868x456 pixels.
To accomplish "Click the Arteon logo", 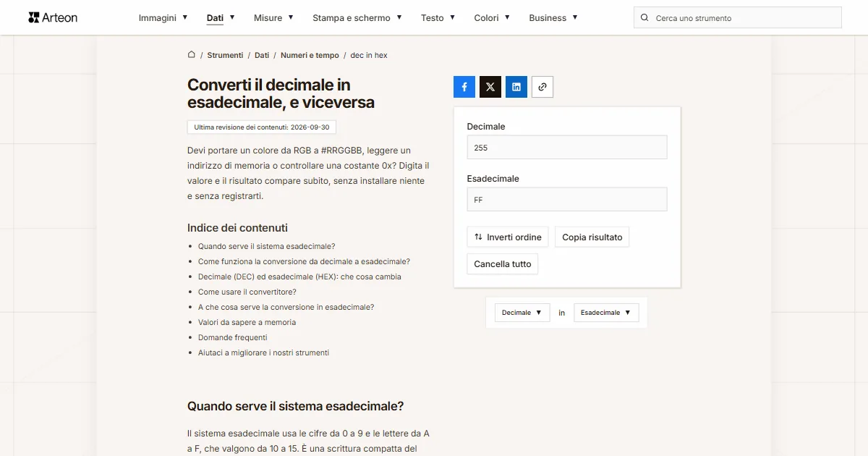I will 53,17.
